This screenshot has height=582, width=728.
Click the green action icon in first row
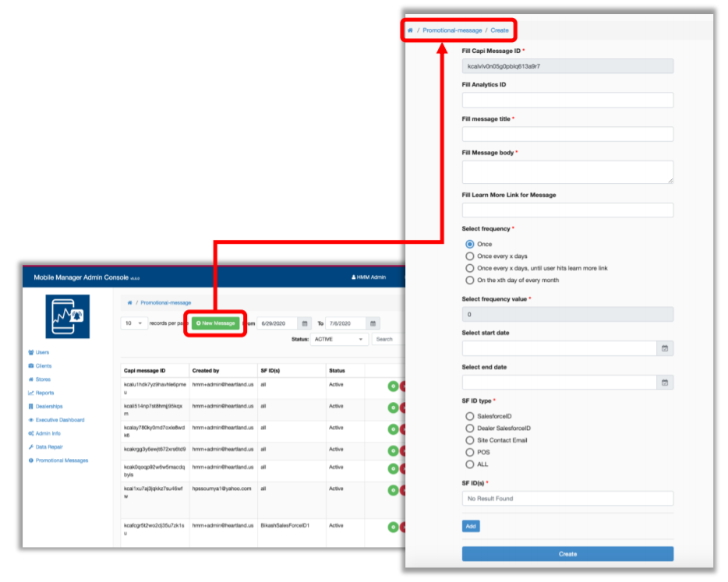(393, 385)
